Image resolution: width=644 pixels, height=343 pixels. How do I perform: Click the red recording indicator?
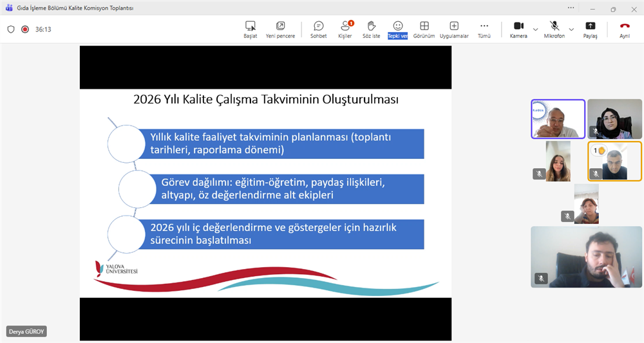click(25, 29)
